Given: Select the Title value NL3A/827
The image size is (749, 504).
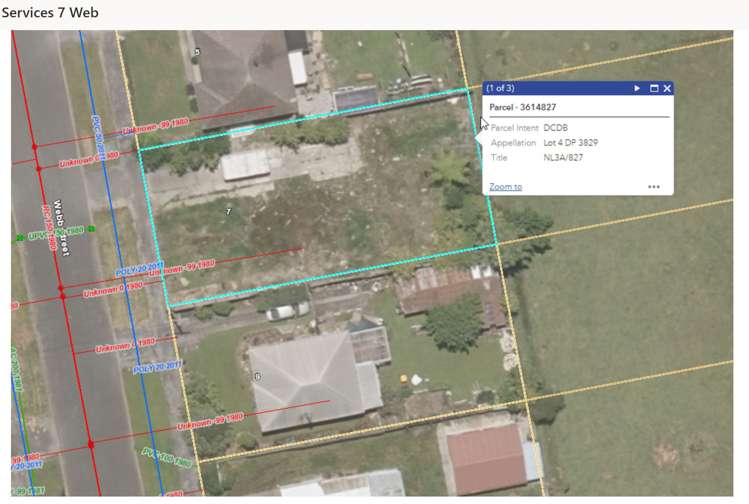Looking at the screenshot, I should (x=563, y=157).
